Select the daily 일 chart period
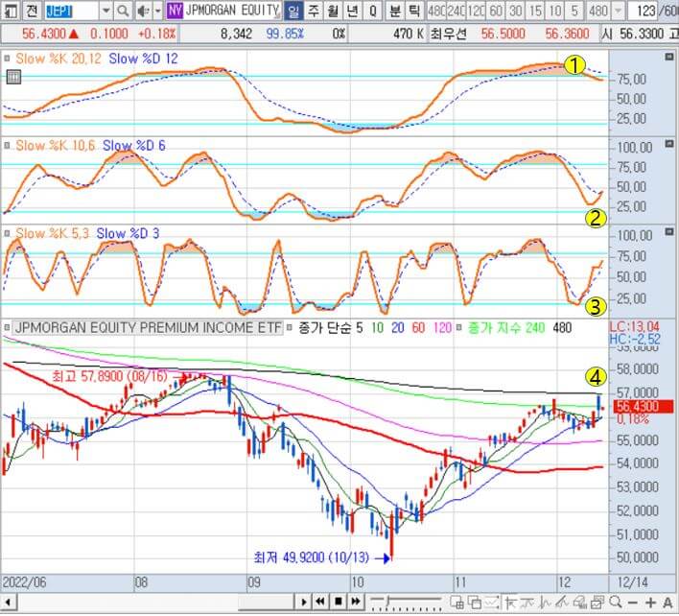Viewport: 679px width, 616px height. click(293, 11)
